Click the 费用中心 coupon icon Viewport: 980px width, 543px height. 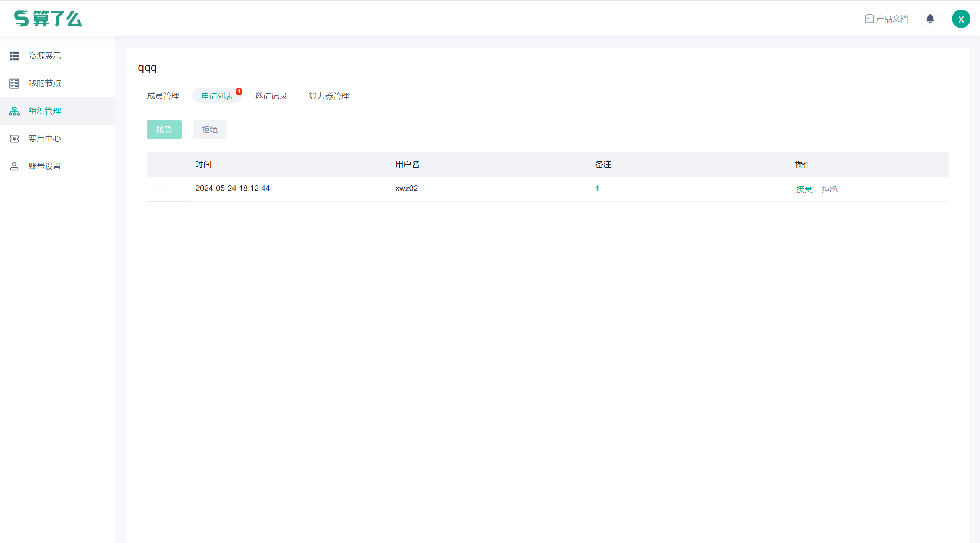pyautogui.click(x=14, y=139)
